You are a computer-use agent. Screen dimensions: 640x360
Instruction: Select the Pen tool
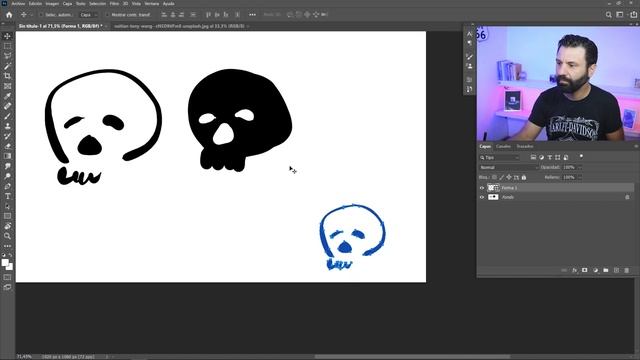(x=7, y=186)
